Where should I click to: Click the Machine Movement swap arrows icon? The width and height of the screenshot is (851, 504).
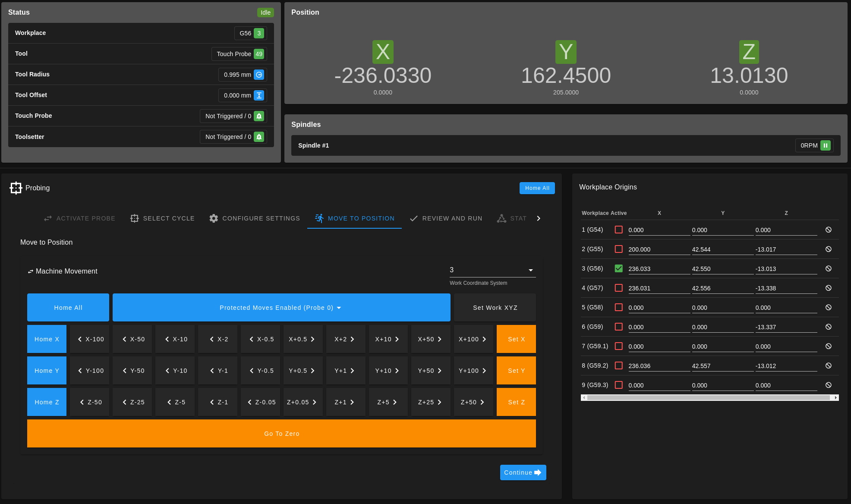coord(31,271)
